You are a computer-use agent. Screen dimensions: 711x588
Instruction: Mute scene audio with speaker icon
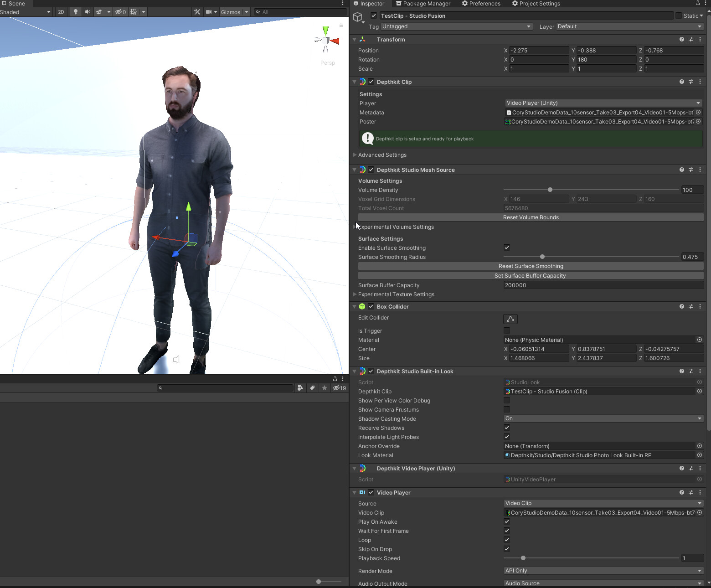[x=87, y=12]
